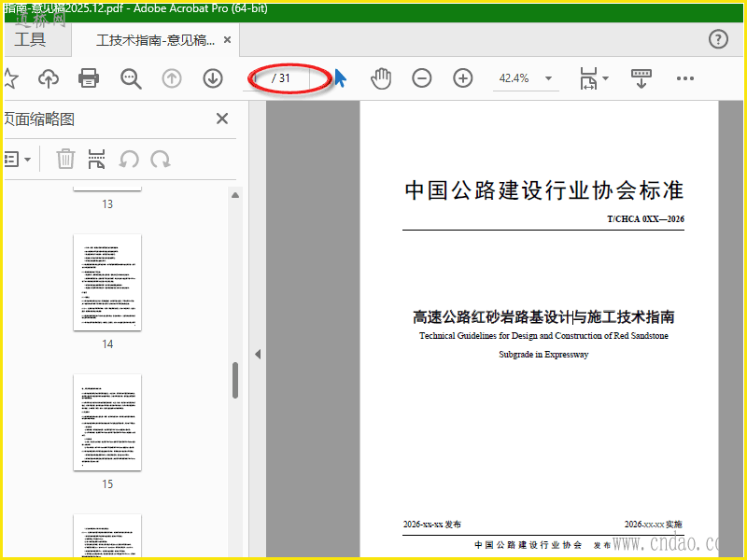Delete selected pages with trash icon
This screenshot has height=560, width=747.
[65, 159]
